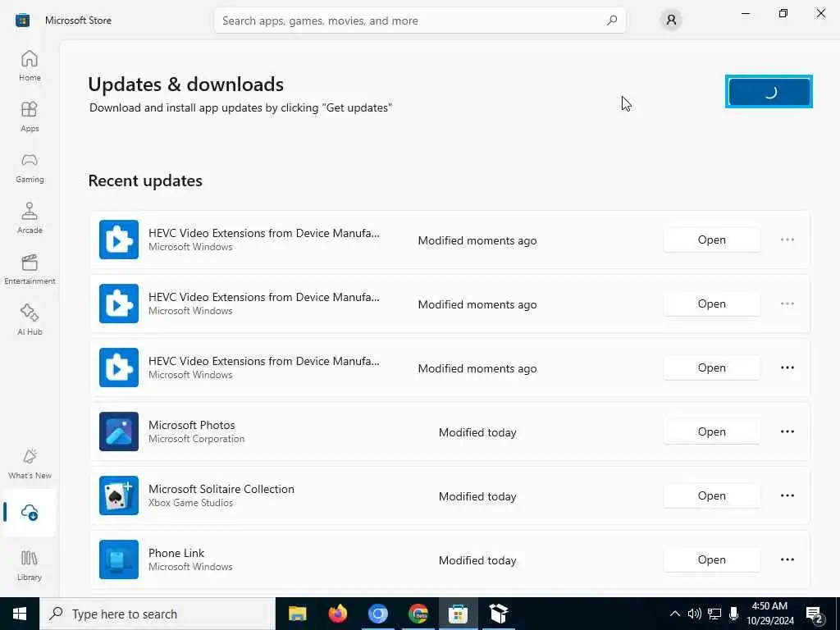
Task: Click the network icon in system tray
Action: (x=714, y=614)
